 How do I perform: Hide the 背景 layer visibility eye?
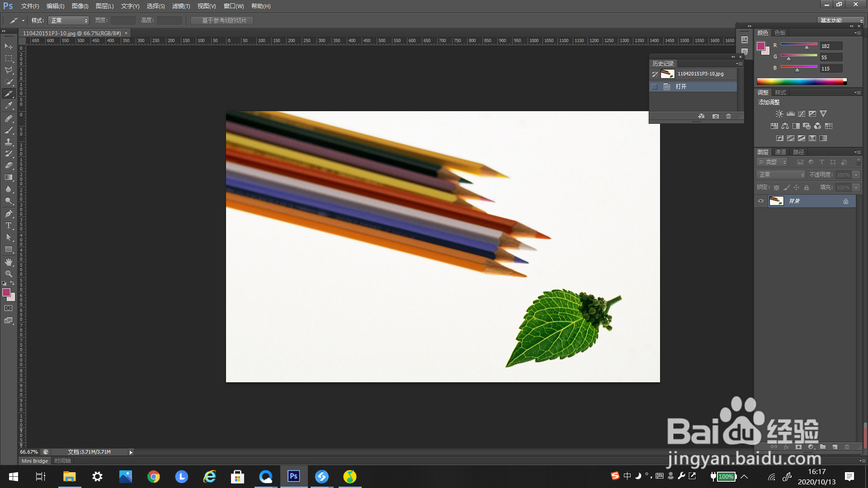761,201
